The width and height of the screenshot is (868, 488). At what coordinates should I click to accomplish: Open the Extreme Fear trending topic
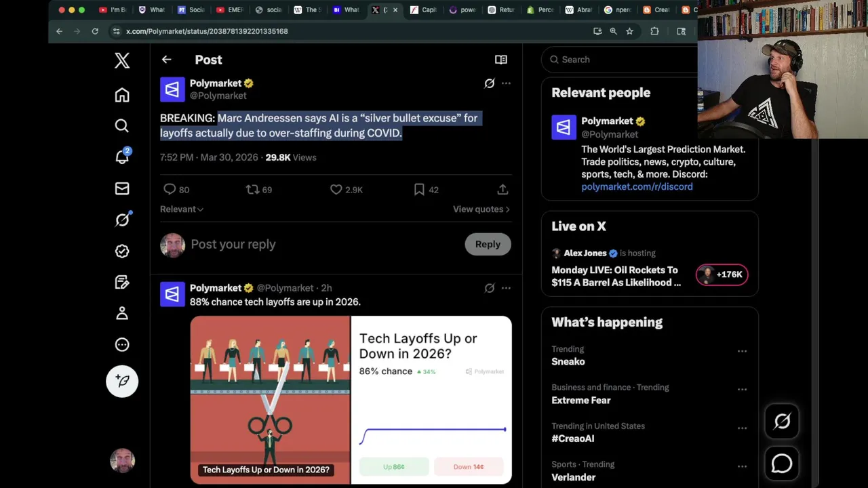pyautogui.click(x=581, y=400)
